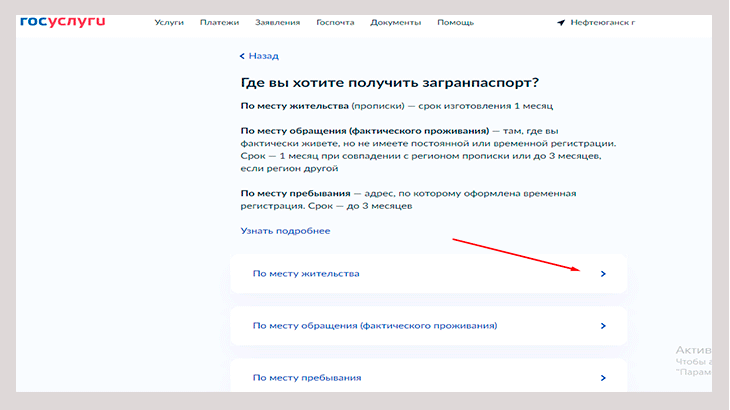Click the bold text По месту пребывания in the description
This screenshot has height=410, width=730.
(295, 193)
